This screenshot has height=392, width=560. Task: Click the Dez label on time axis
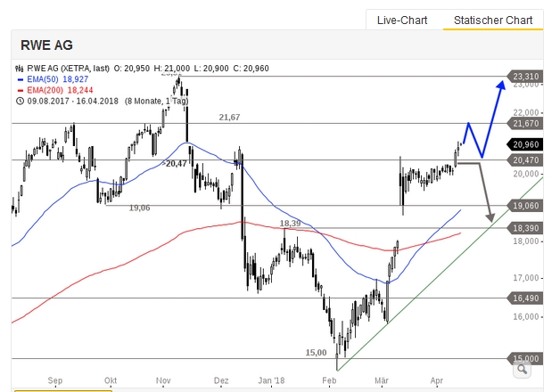coord(221,380)
